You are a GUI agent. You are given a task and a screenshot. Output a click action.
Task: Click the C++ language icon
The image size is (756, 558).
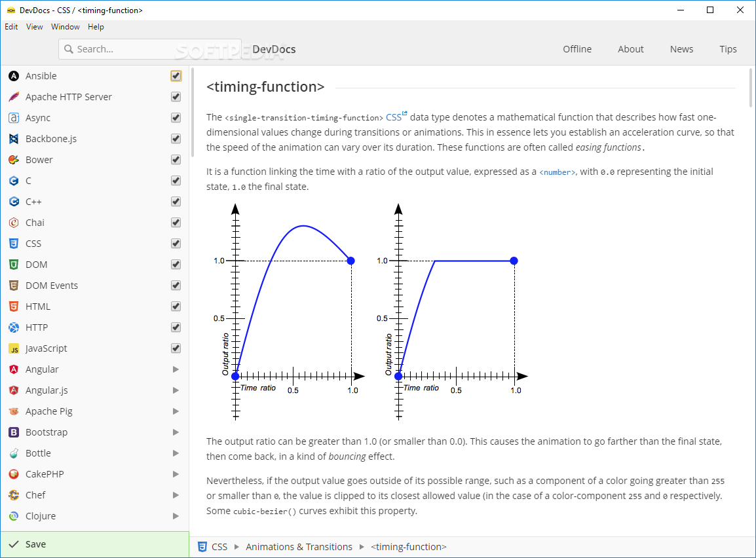(14, 202)
